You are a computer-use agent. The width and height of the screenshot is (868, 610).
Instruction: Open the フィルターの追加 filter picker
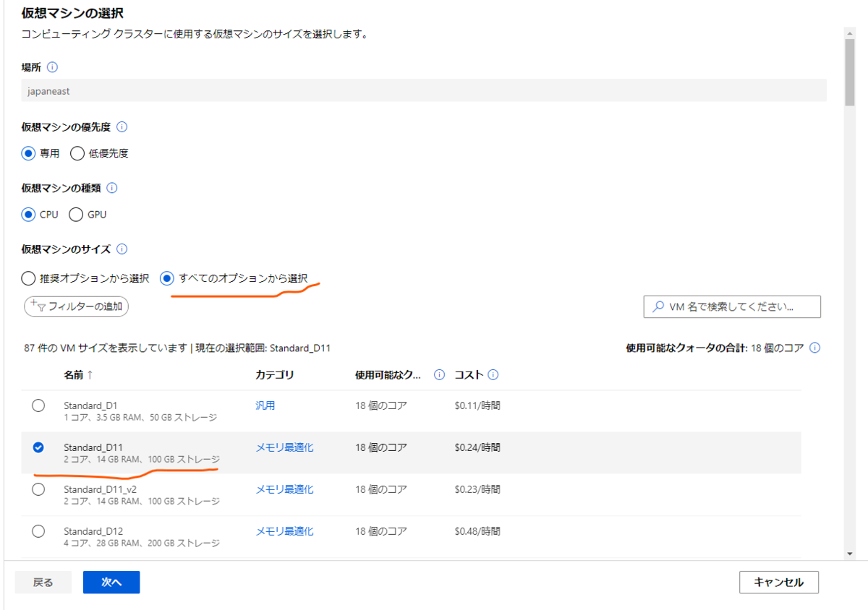click(x=75, y=306)
